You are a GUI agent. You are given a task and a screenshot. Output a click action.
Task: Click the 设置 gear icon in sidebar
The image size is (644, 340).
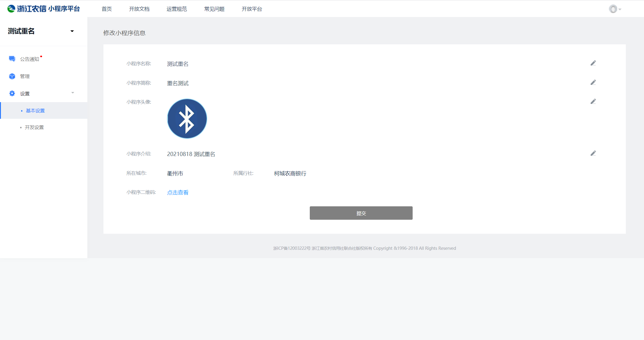12,93
